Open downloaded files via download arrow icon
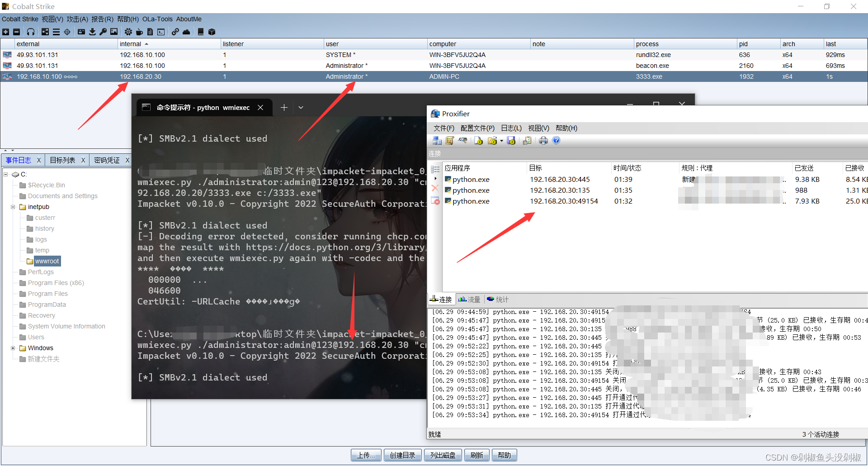Viewport: 868px width, 466px height. 92,32
